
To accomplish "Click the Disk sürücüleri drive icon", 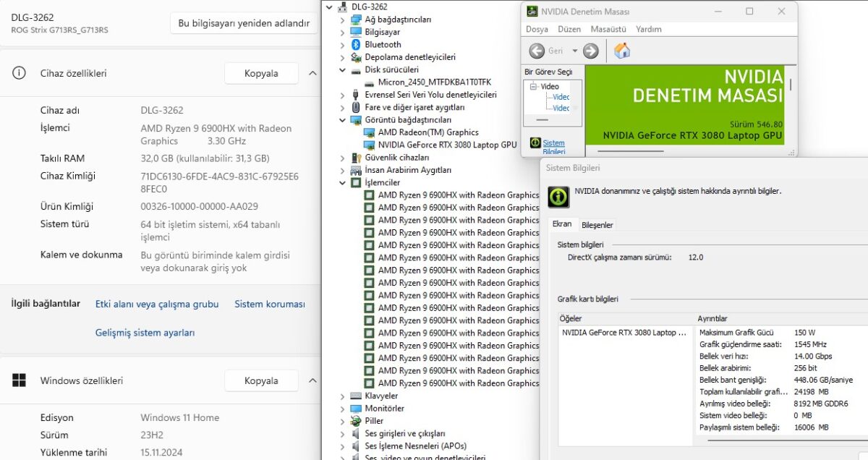I will pyautogui.click(x=356, y=69).
